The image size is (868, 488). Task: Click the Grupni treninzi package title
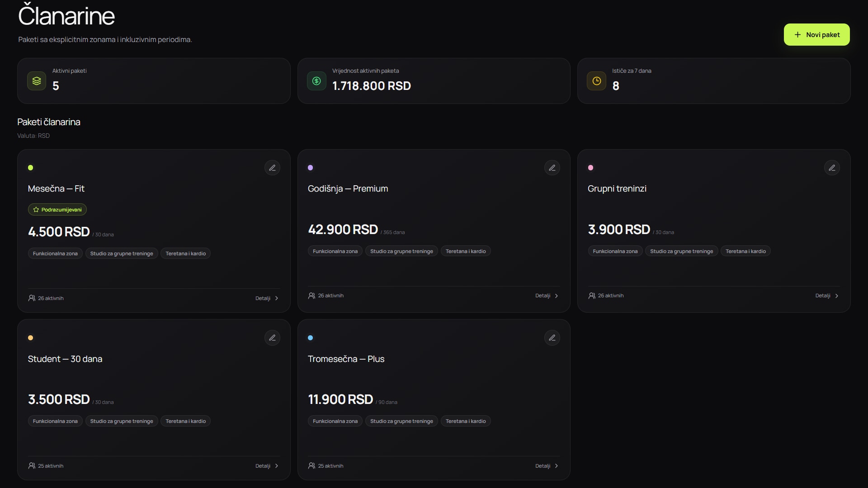(617, 189)
